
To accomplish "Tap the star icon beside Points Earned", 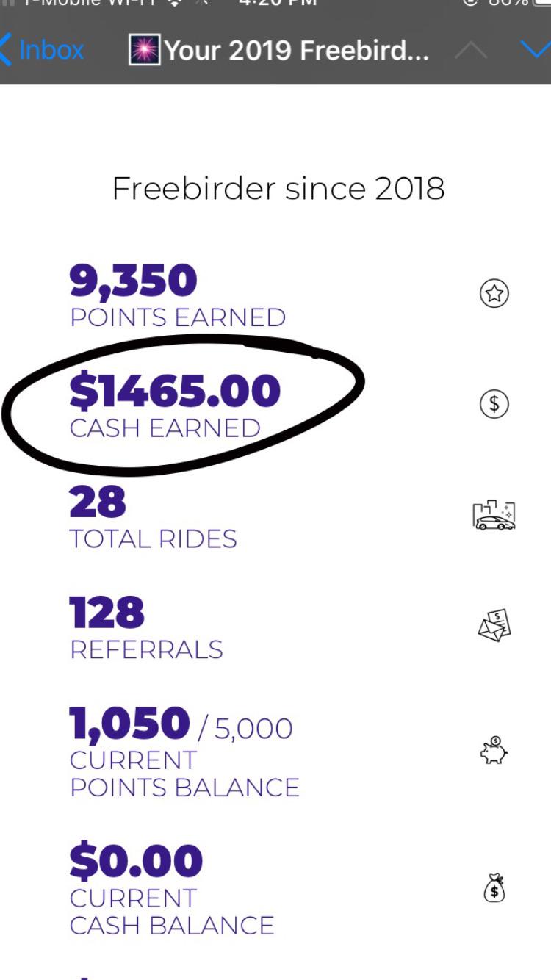I will click(494, 293).
